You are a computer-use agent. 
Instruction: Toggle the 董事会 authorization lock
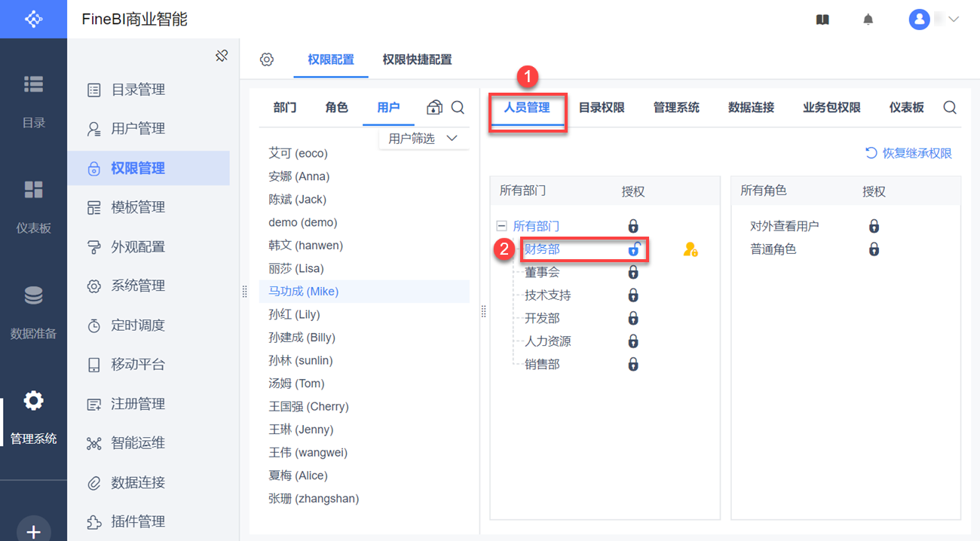click(633, 273)
